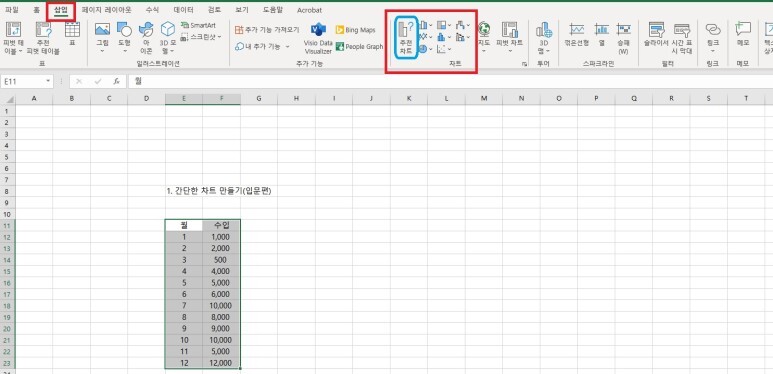
Task: Click the formula bar cancel X icon
Action: coord(79,81)
